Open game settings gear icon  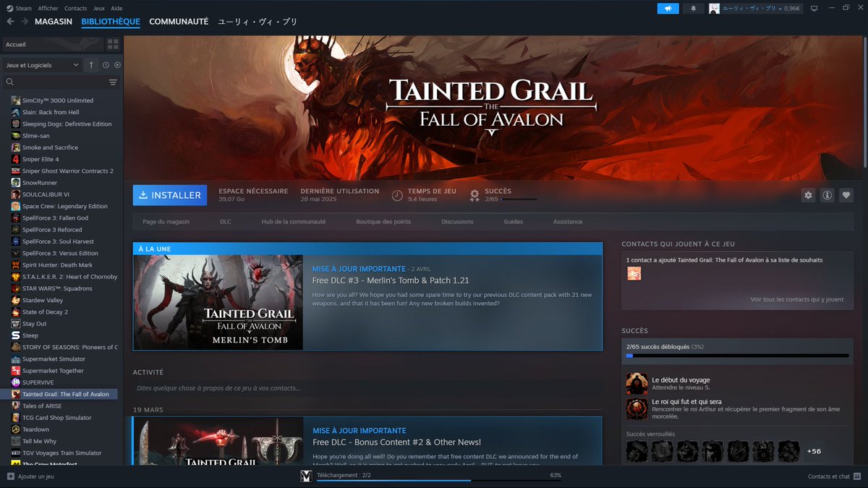pos(809,195)
